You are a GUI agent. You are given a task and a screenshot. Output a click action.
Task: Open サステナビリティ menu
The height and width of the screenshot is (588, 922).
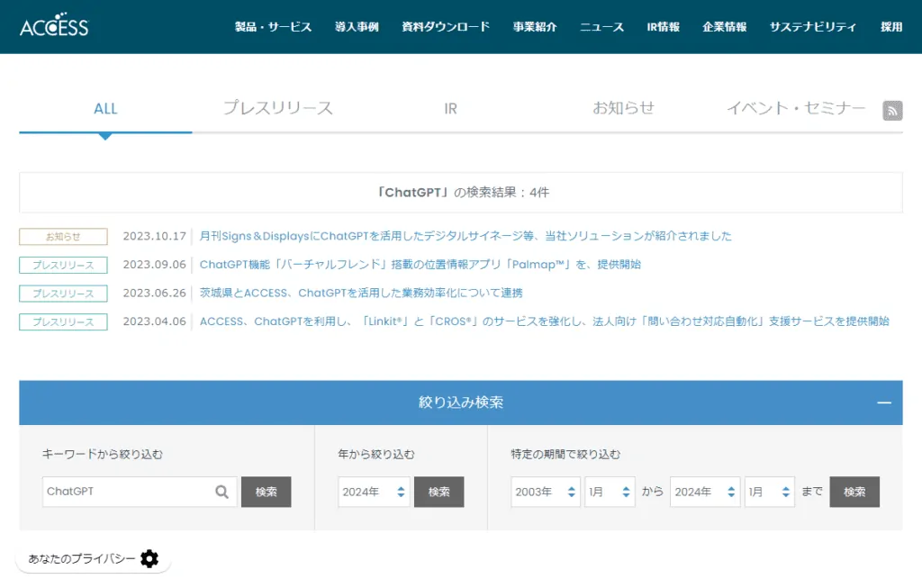click(x=813, y=27)
